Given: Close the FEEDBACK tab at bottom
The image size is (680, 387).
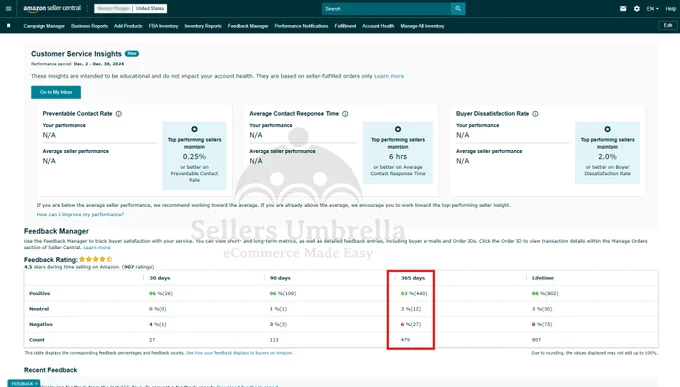Looking at the screenshot, I should click(x=36, y=384).
